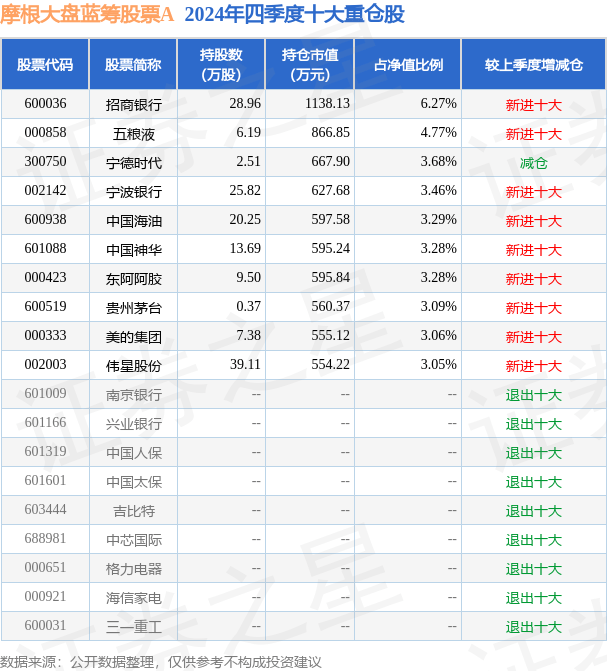Screen dimensions: 607x671
Task: Click market value 595.84
Action: coord(330,278)
